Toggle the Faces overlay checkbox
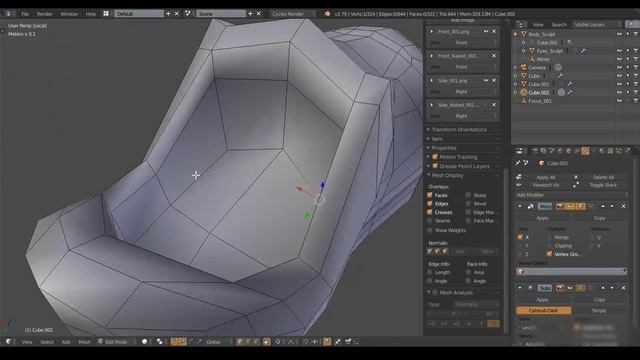640x360 pixels. [x=430, y=195]
